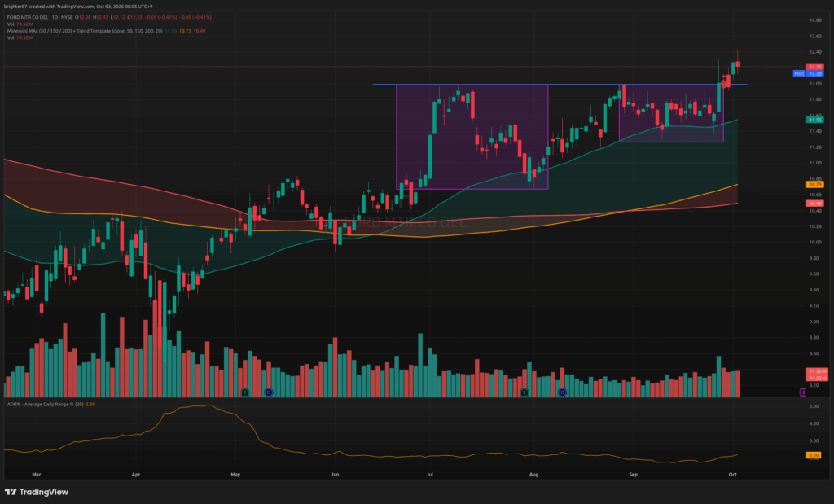Click the late-July earnings marker icon
The width and height of the screenshot is (834, 504).
tap(525, 392)
